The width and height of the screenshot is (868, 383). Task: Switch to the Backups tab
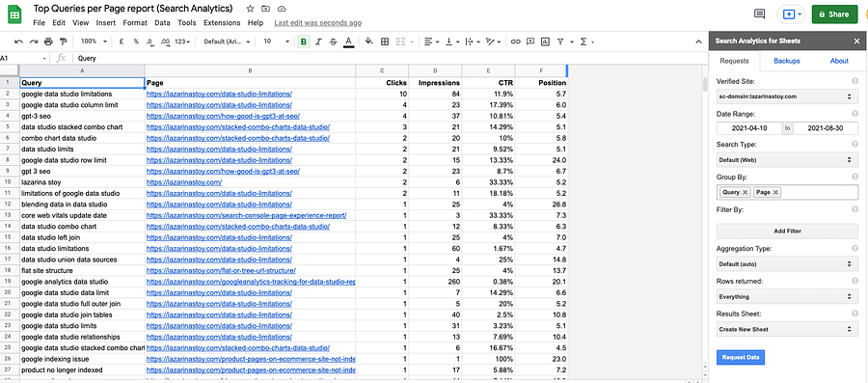(x=787, y=61)
